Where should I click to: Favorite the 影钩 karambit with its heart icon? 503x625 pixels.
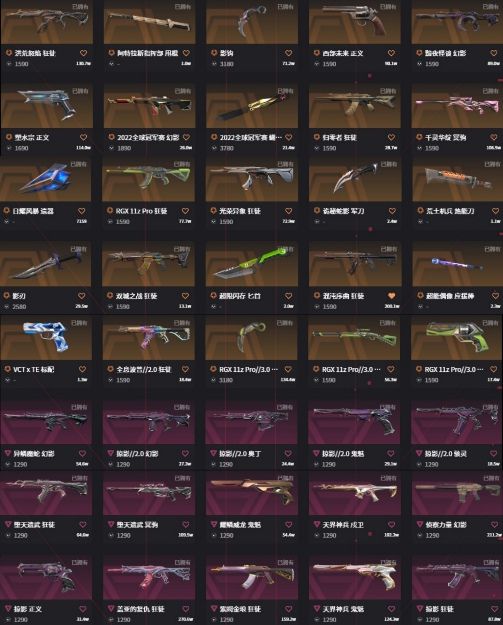click(288, 53)
